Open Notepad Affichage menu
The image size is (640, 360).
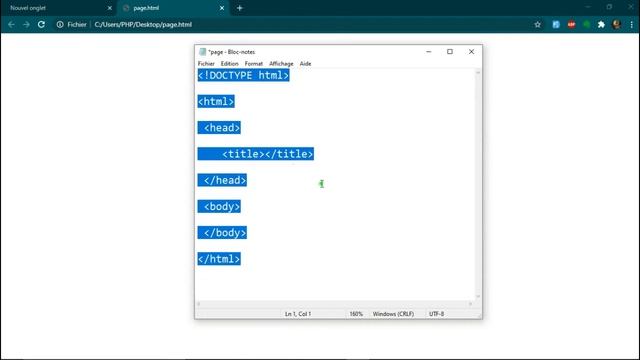(x=281, y=64)
